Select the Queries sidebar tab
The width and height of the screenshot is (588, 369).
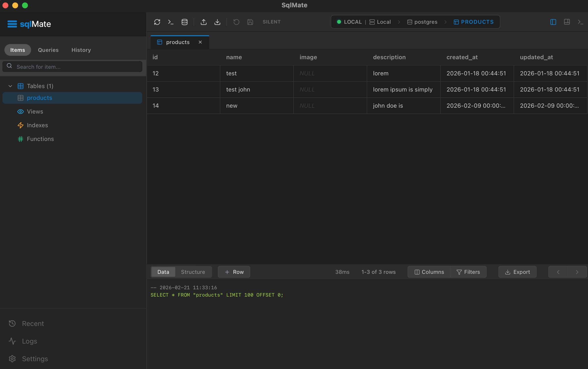coord(48,50)
